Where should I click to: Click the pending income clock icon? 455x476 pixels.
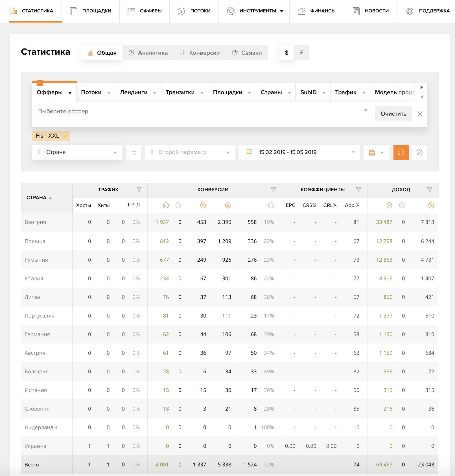click(x=402, y=206)
